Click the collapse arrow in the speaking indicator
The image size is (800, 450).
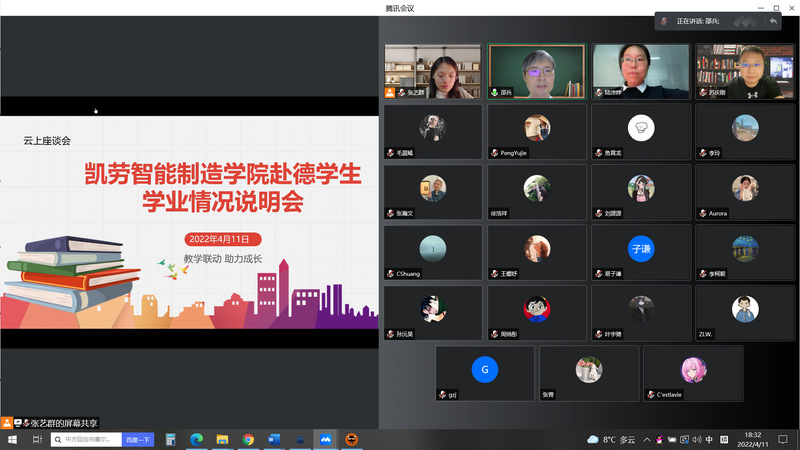coord(773,20)
